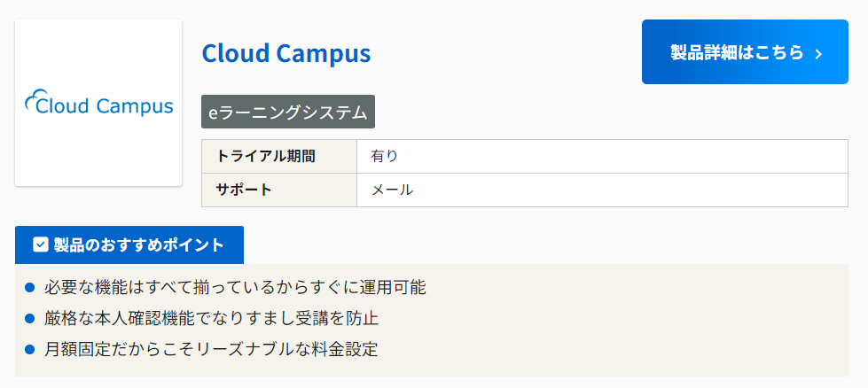Screen dimensions: 868x388
Task: Click the 'Campus' word in the logo image
Action: pyautogui.click(x=135, y=107)
